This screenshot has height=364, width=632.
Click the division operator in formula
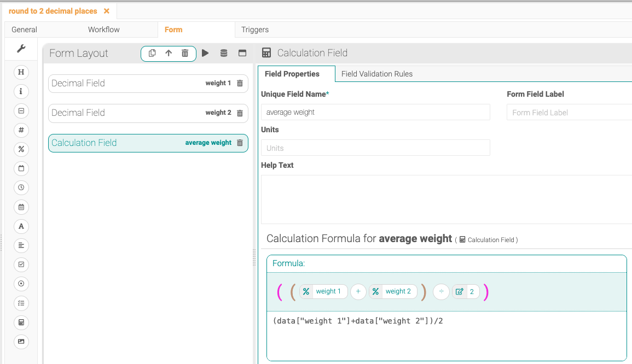point(441,292)
